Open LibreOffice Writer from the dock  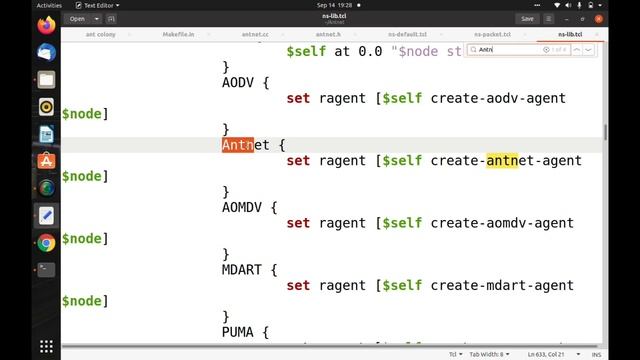click(x=46, y=134)
